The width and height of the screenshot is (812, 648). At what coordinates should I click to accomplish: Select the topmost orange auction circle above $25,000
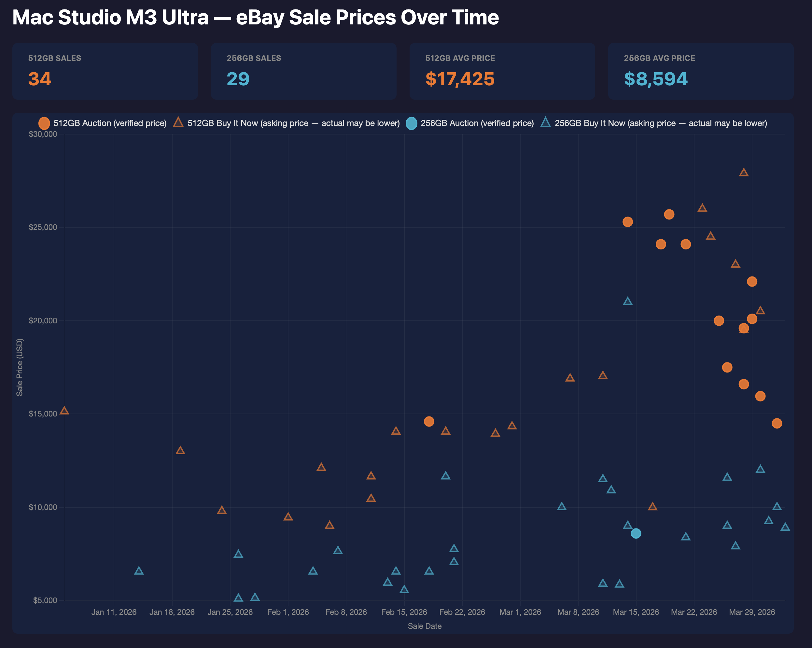[x=669, y=215]
